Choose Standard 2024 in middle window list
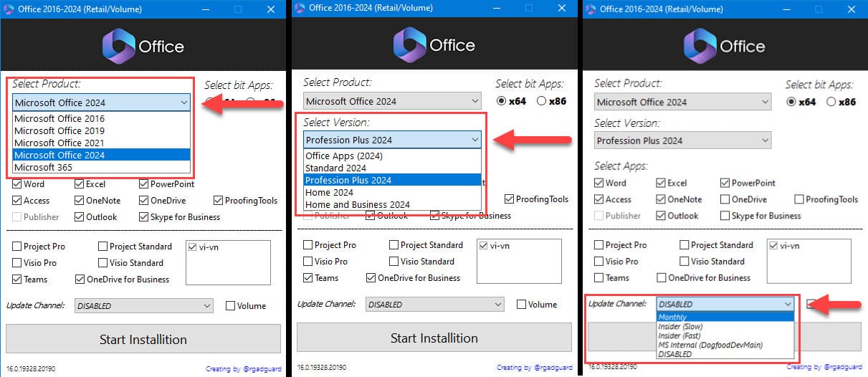Viewport: 868px width, 377px height. pos(393,168)
